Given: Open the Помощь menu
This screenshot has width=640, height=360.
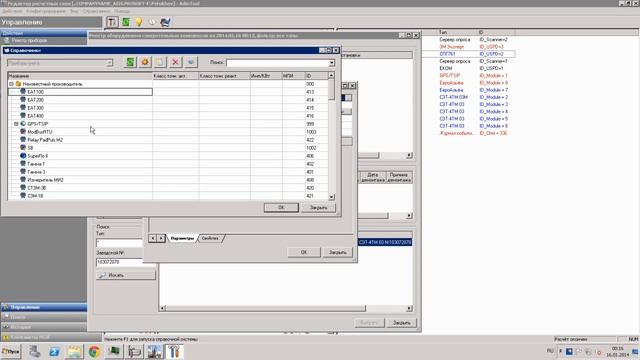Looking at the screenshot, I should click(122, 11).
